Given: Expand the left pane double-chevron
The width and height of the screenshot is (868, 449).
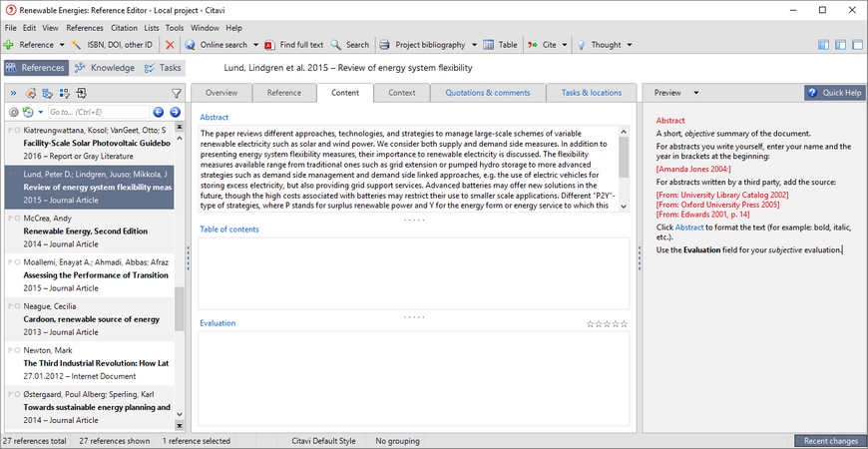Looking at the screenshot, I should click(13, 93).
